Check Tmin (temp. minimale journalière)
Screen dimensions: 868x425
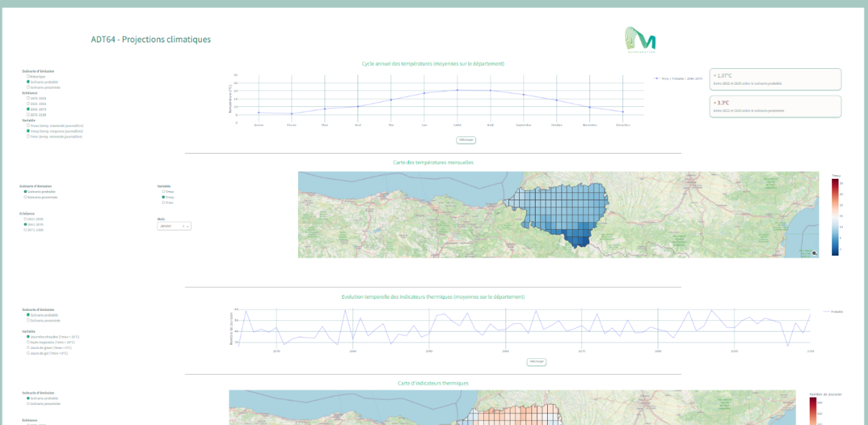pos(28,136)
